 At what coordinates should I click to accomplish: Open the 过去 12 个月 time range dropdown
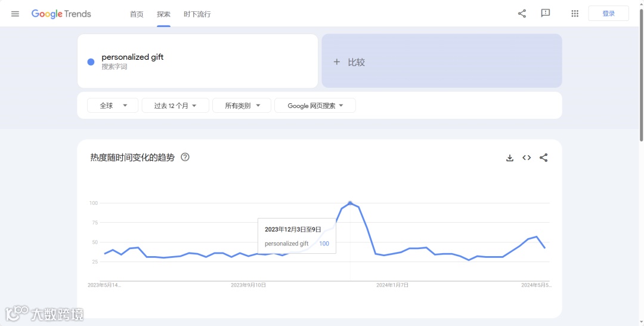pos(175,106)
